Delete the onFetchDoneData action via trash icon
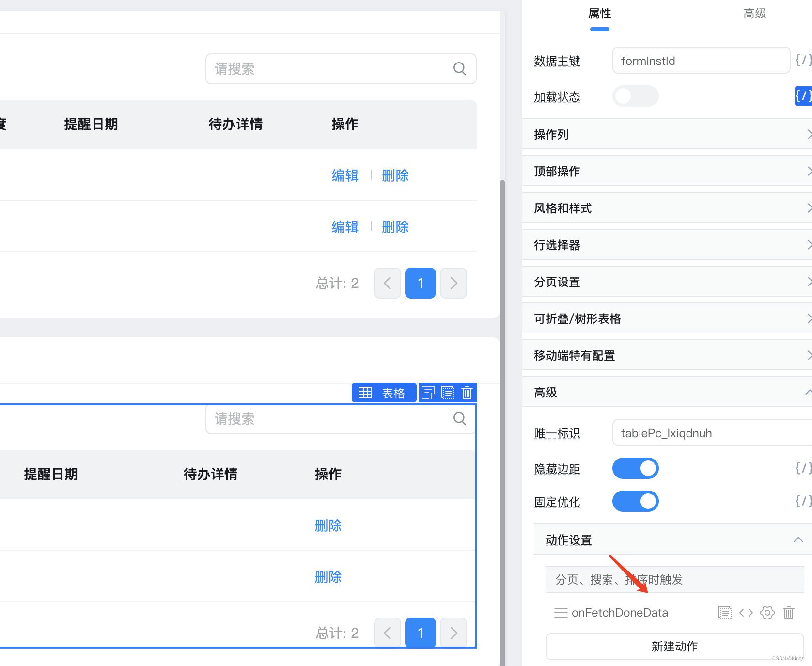Viewport: 812px width, 666px height. 788,613
